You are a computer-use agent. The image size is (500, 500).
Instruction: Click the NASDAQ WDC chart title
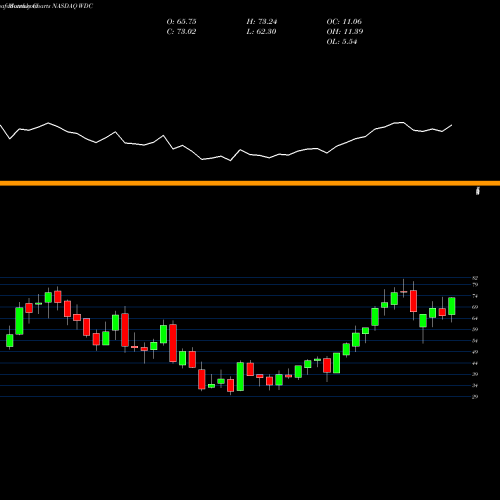click(x=73, y=6)
